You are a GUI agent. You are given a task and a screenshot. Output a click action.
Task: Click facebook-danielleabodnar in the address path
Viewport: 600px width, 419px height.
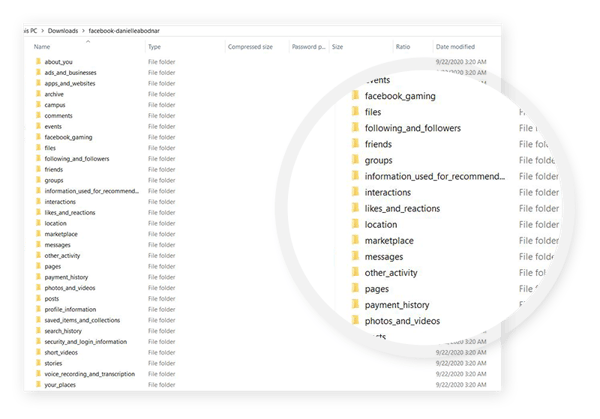tap(124, 31)
